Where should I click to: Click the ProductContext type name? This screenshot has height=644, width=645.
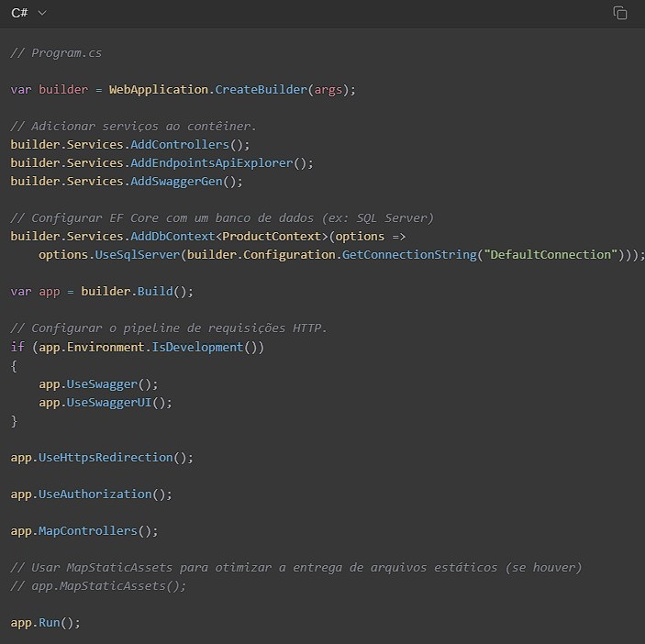272,237
